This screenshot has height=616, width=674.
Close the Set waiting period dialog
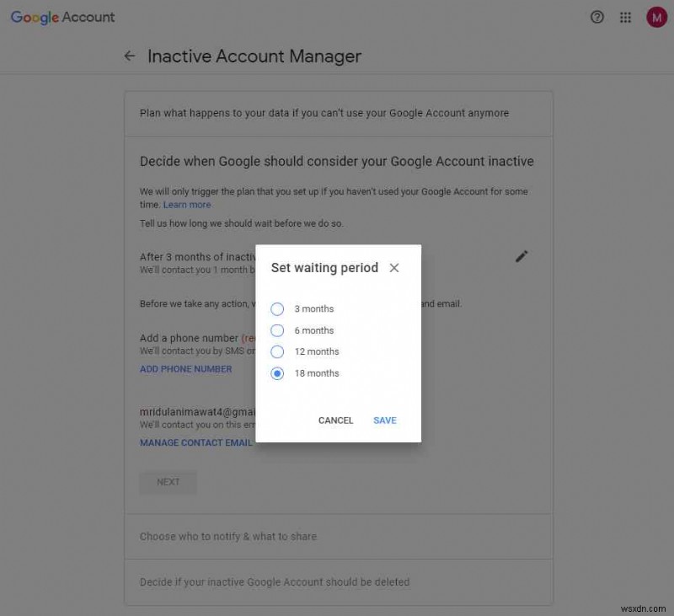tap(393, 268)
